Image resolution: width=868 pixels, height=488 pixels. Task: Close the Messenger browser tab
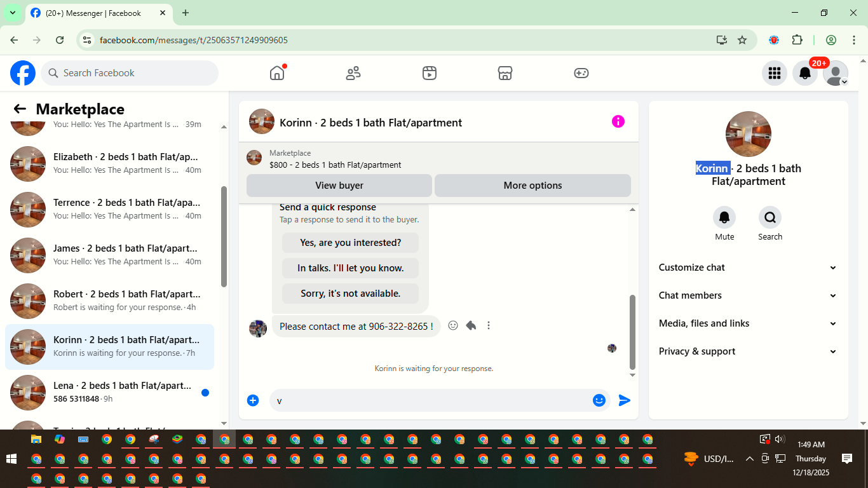(163, 13)
